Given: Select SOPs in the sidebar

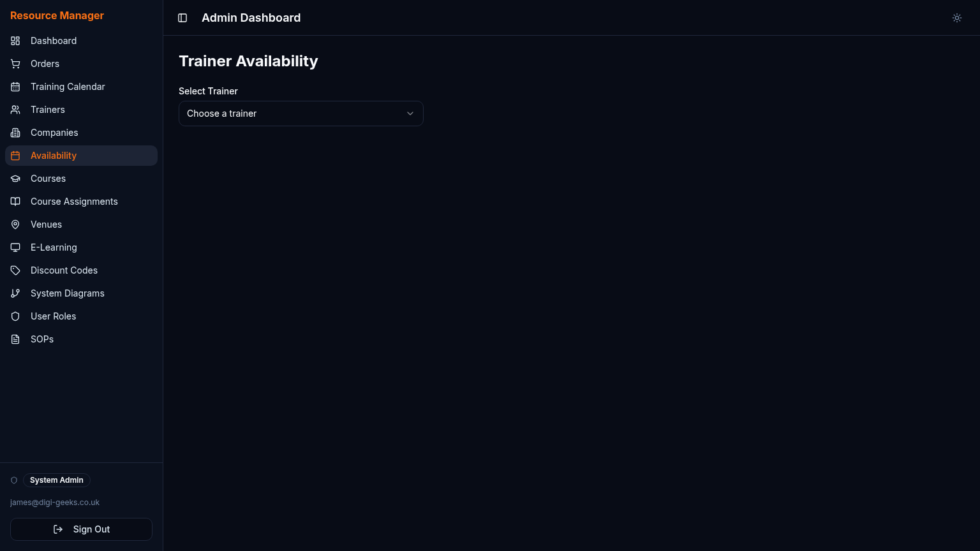Looking at the screenshot, I should [x=81, y=339].
